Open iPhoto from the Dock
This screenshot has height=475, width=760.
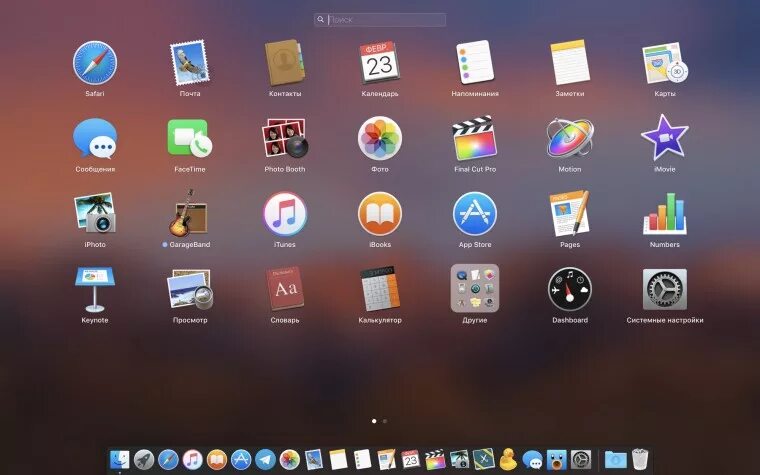point(459,459)
